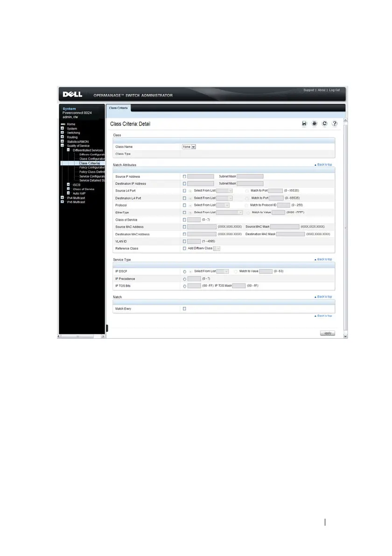Click the Save icon in the page toolbar
392x556 pixels.
coord(304,124)
